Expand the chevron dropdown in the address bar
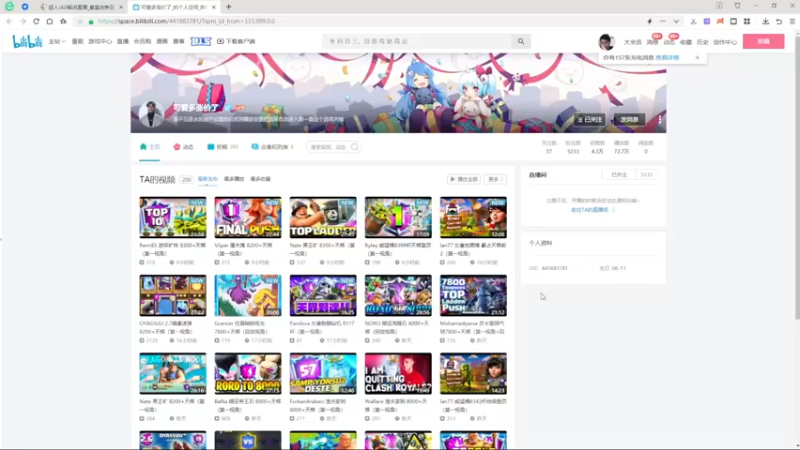Viewport: 800px width, 450px height. pyautogui.click(x=676, y=21)
